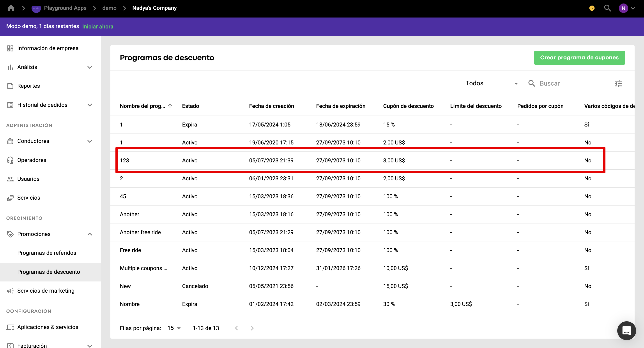Collapse the Promociones section
Image resolution: width=644 pixels, height=348 pixels.
point(90,234)
